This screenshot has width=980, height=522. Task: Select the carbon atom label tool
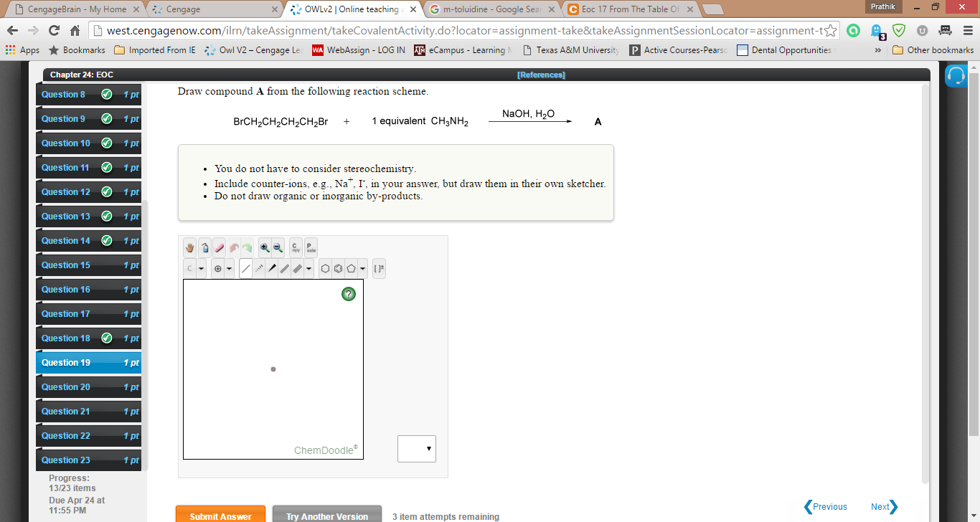click(x=189, y=269)
